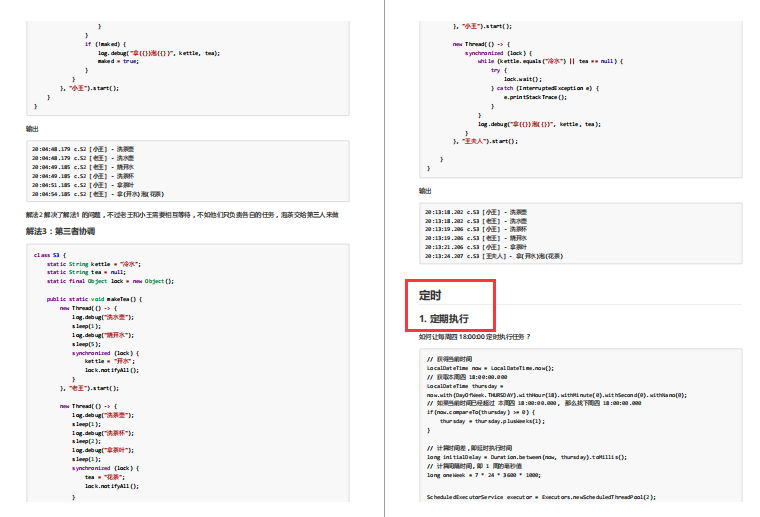Image resolution: width=760 pixels, height=517 pixels.
Task: Click the paragraph starting "解法2 解决了解法1 的问题"
Action: pos(182,215)
